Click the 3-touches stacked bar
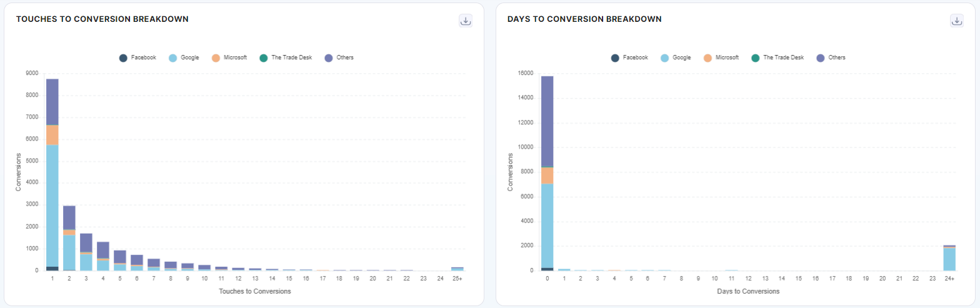The height and width of the screenshot is (308, 980). click(x=86, y=253)
